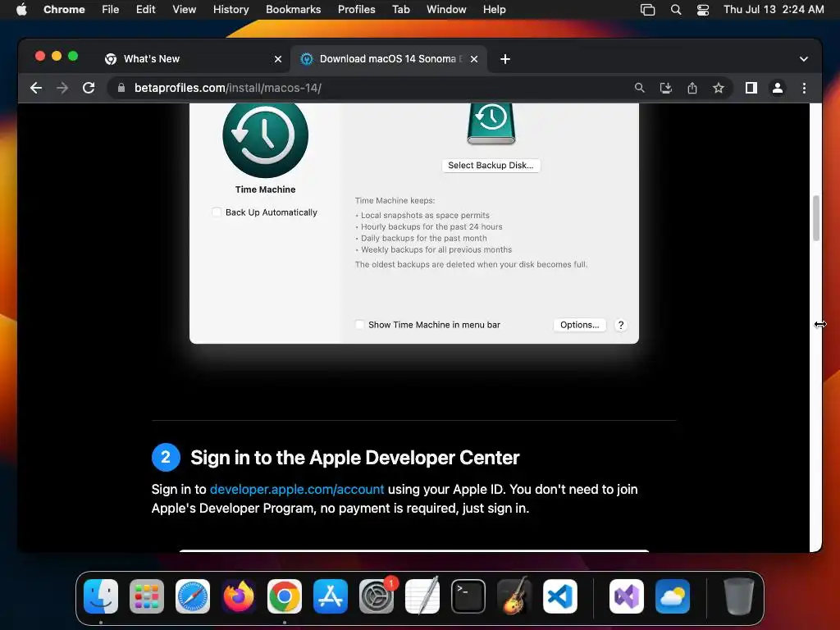The height and width of the screenshot is (630, 840).
Task: Go back using Chrome back arrow
Action: click(x=36, y=88)
